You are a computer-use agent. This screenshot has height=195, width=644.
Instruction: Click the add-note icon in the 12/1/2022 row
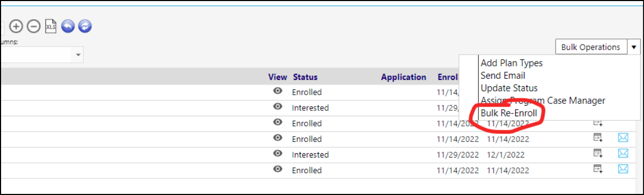[x=598, y=153]
